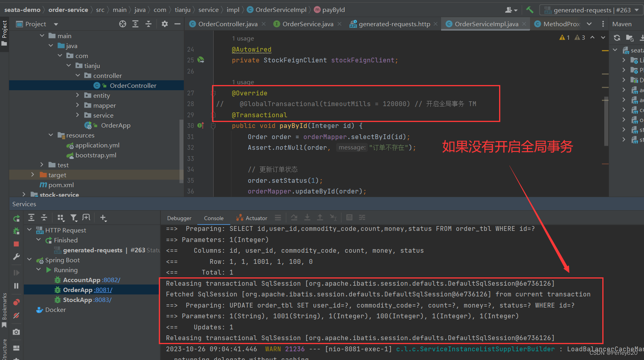Click the Mute Breakpoints icon
Screen dimensions: 644x360
click(16, 315)
